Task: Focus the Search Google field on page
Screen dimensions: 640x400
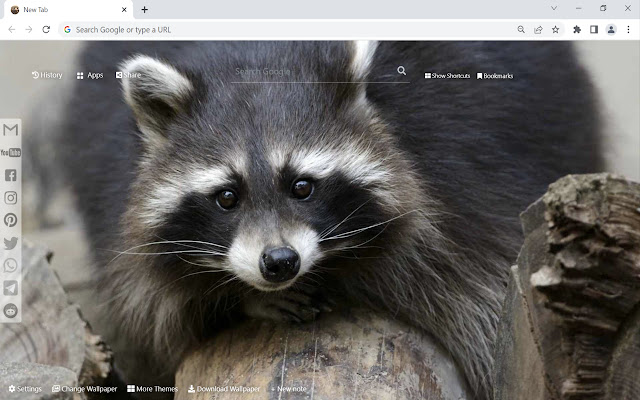Action: tap(312, 71)
